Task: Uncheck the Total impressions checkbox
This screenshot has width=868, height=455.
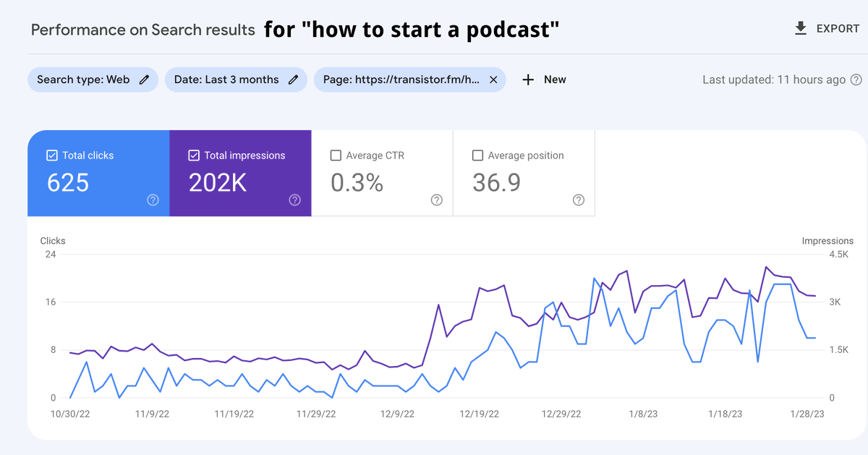Action: pyautogui.click(x=194, y=156)
